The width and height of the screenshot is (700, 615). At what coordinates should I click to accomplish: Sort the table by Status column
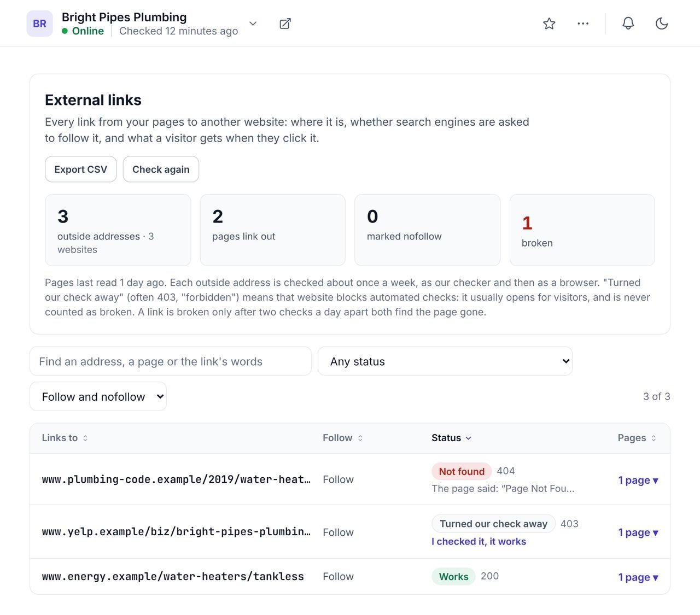tap(452, 438)
